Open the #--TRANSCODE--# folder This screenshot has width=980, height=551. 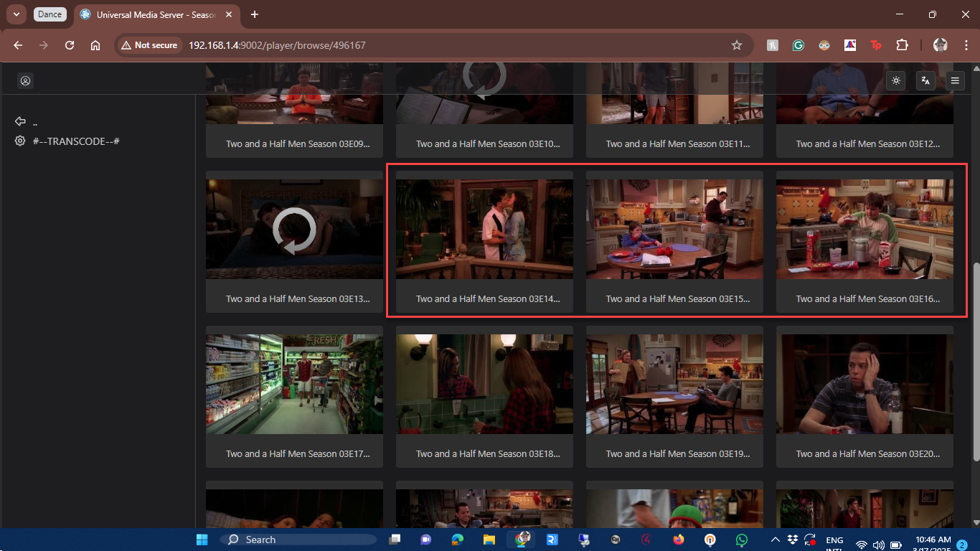67,141
